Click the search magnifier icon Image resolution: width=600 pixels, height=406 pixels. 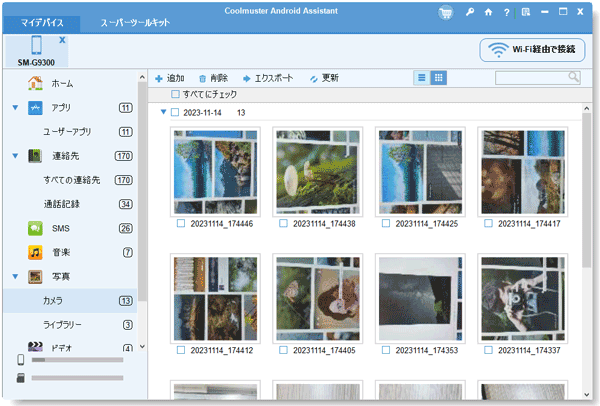pos(573,77)
